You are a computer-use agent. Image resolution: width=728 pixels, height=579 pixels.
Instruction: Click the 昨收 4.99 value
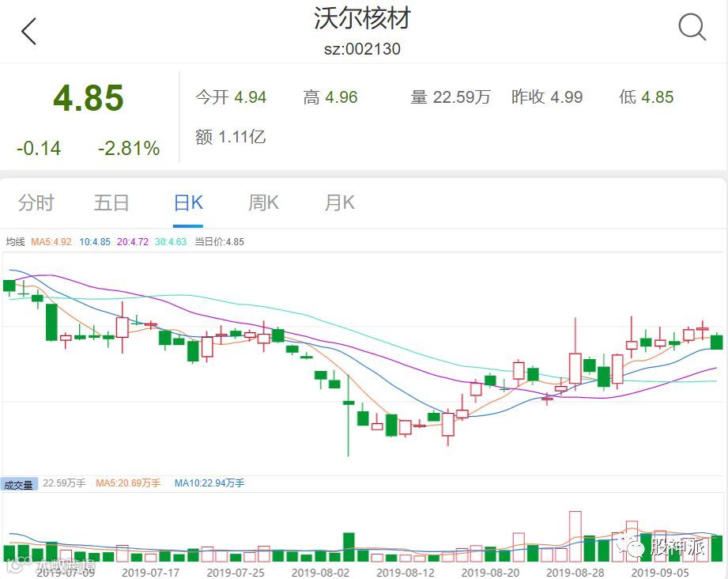click(x=547, y=97)
